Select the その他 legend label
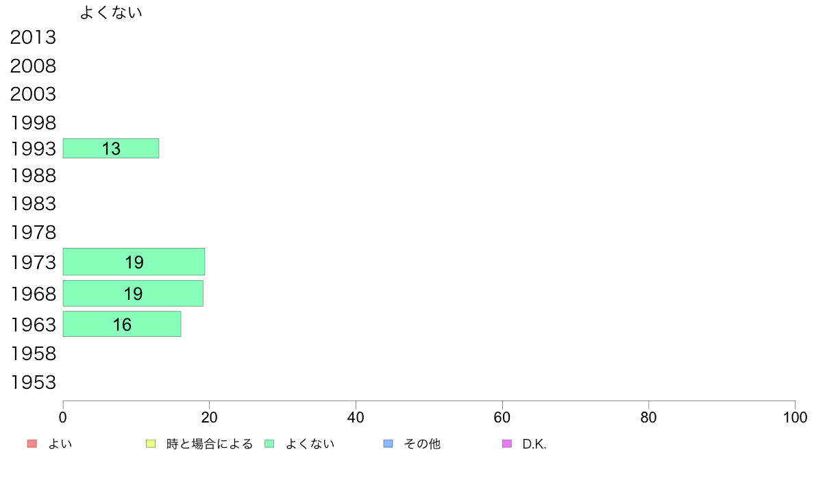Viewport: 814px width, 504px height. click(422, 444)
